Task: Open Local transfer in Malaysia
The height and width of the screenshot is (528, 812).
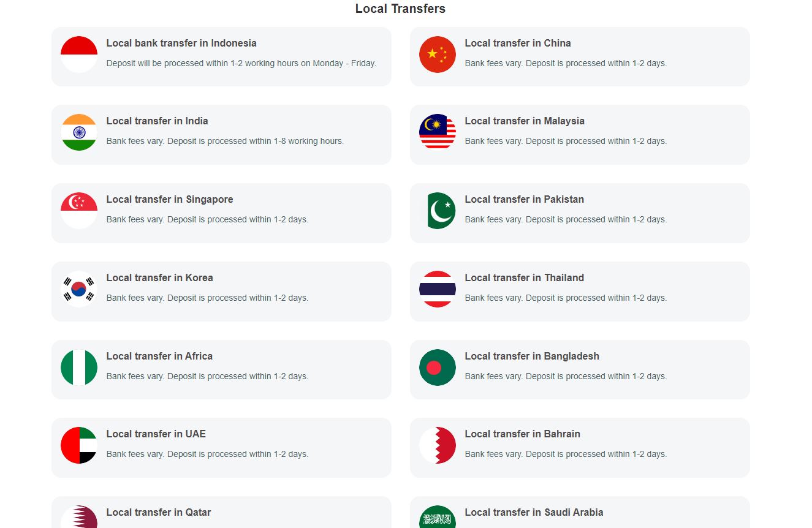Action: click(525, 121)
